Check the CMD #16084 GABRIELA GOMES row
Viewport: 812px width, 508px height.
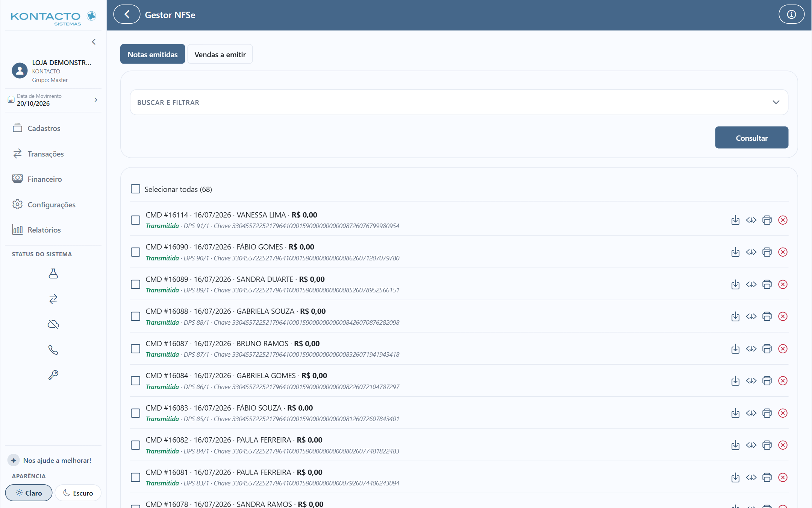pos(135,381)
